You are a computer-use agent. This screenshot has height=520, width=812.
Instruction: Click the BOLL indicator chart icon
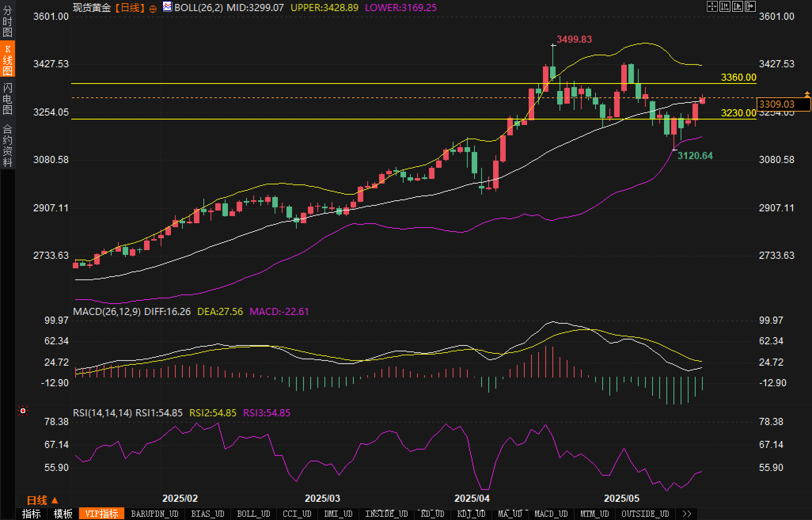coord(167,7)
